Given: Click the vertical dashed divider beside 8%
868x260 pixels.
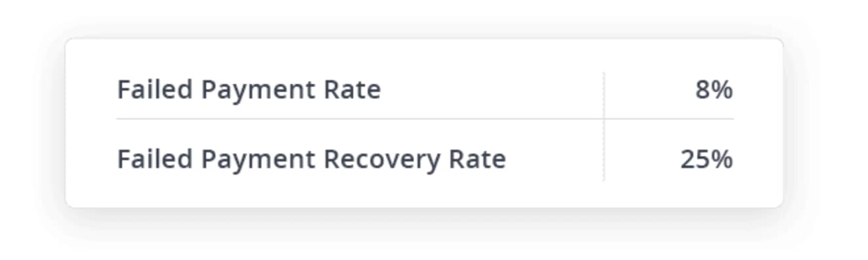Looking at the screenshot, I should click(604, 95).
